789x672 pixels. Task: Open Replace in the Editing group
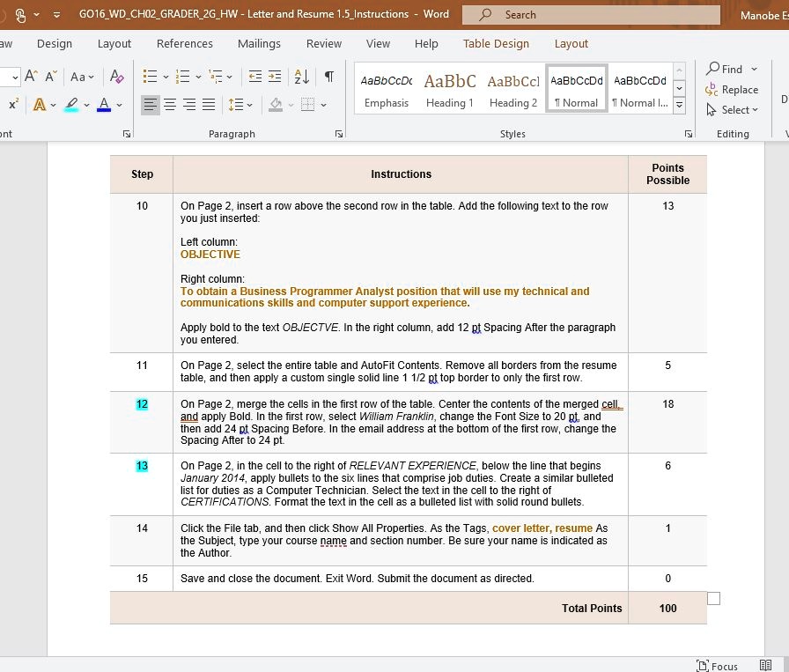pos(733,89)
